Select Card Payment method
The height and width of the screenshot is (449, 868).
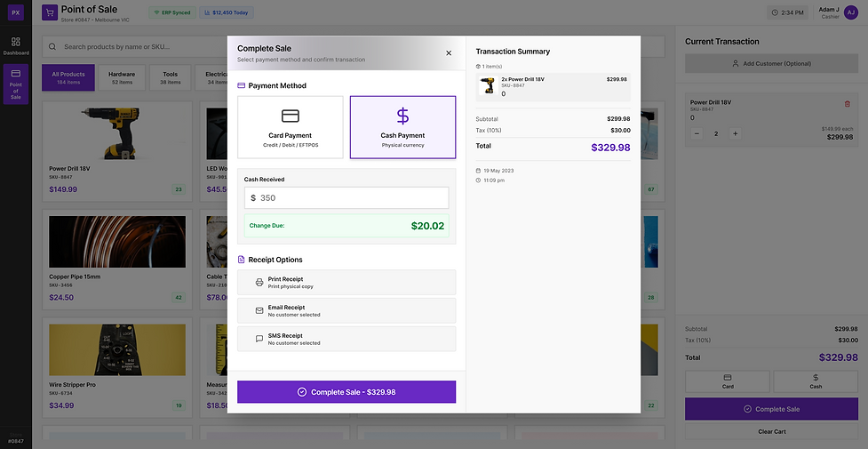[x=290, y=127]
